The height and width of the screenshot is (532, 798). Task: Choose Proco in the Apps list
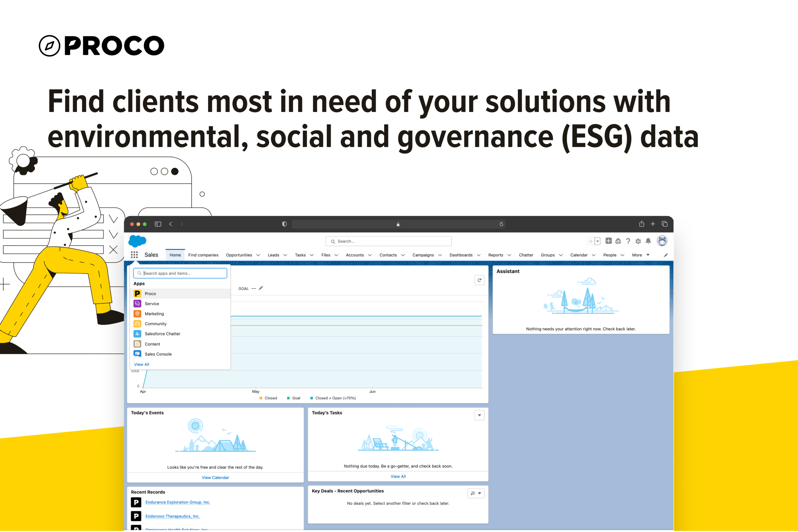point(180,293)
